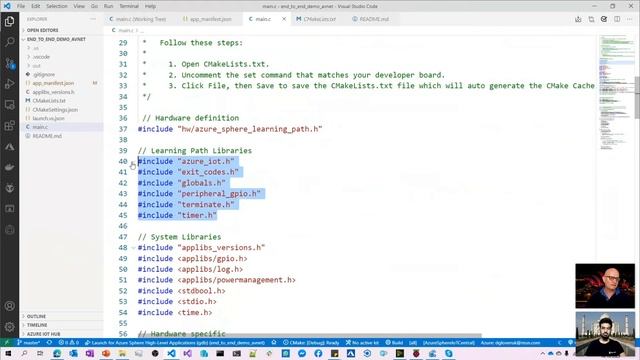640x360 pixels.
Task: Click line number 46 in gutter
Action: [x=123, y=226]
